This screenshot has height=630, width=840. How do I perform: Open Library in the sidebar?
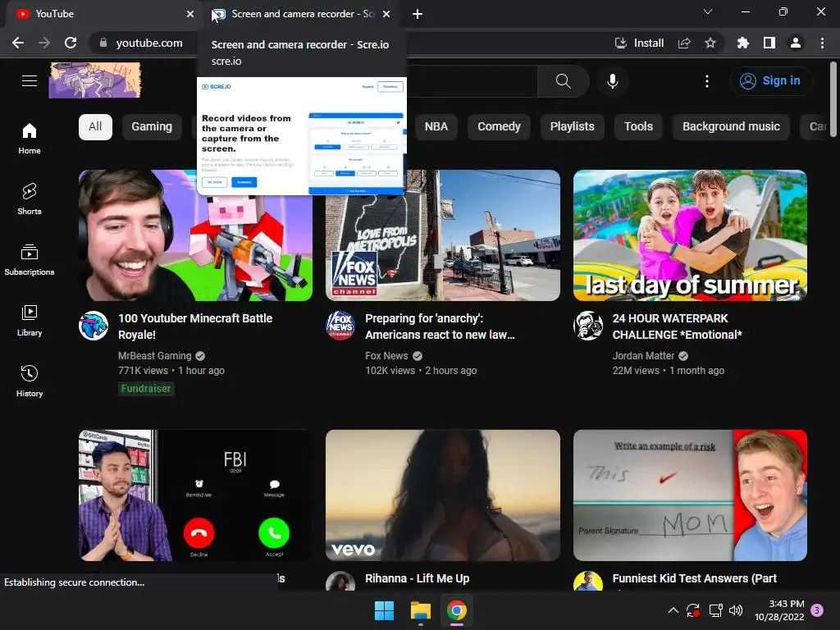click(x=30, y=321)
